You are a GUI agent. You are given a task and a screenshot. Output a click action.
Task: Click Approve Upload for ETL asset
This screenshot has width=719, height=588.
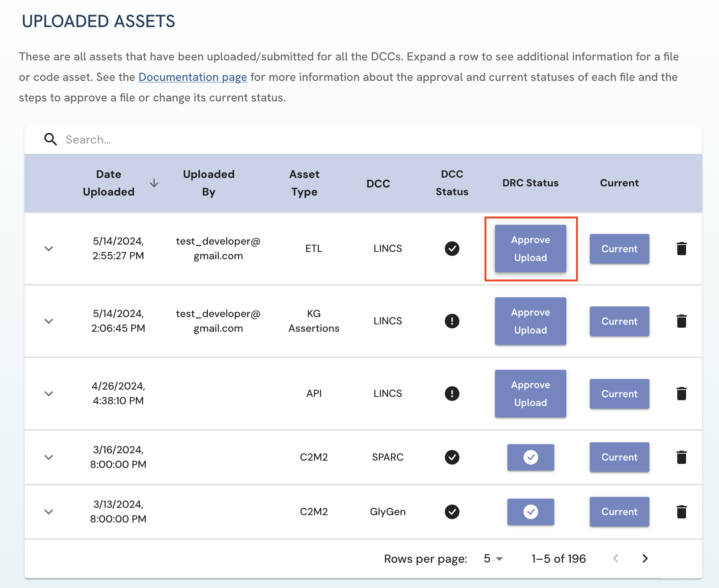[x=530, y=249]
